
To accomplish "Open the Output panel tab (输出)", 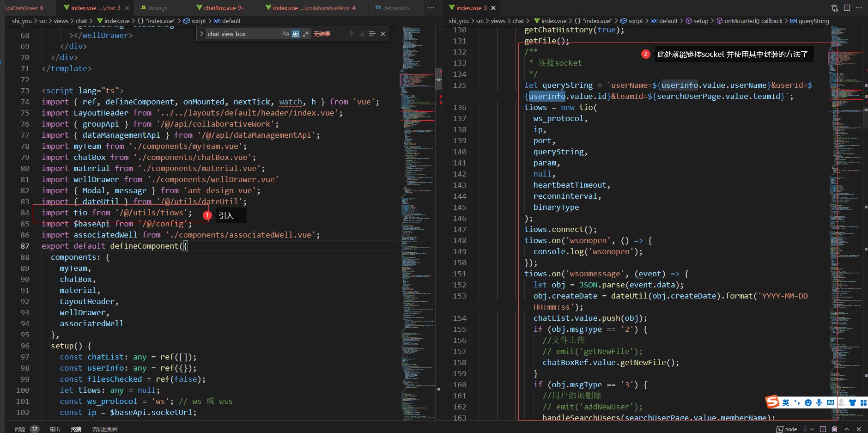I will (55, 429).
